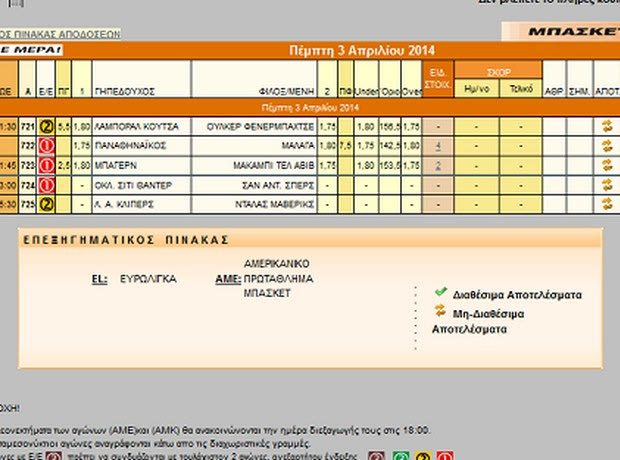Click the results arrows icon for match 722
The image size is (620, 460).
tap(607, 146)
